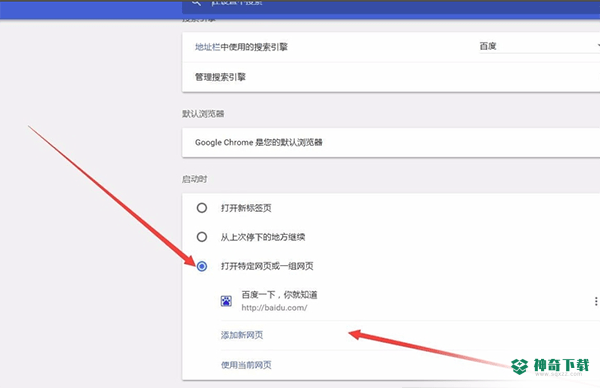Image resolution: width=600 pixels, height=388 pixels.
Task: Click 使用当前网页 link
Action: [x=246, y=365]
